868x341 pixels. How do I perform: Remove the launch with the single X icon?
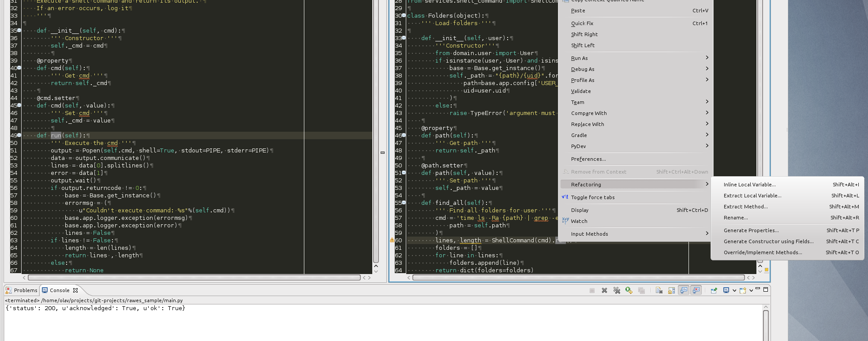604,290
